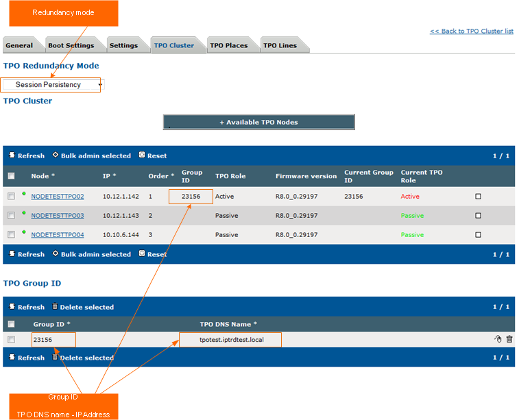Click green Passive role for NODETESTTPO04
Viewport: 519px width, 420px height.
click(x=412, y=235)
